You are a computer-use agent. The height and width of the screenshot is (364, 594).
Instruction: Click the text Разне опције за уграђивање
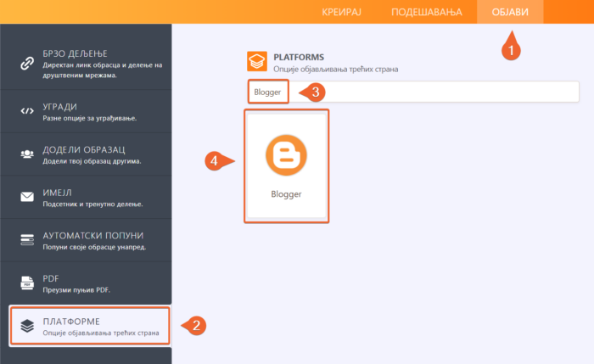pos(90,118)
